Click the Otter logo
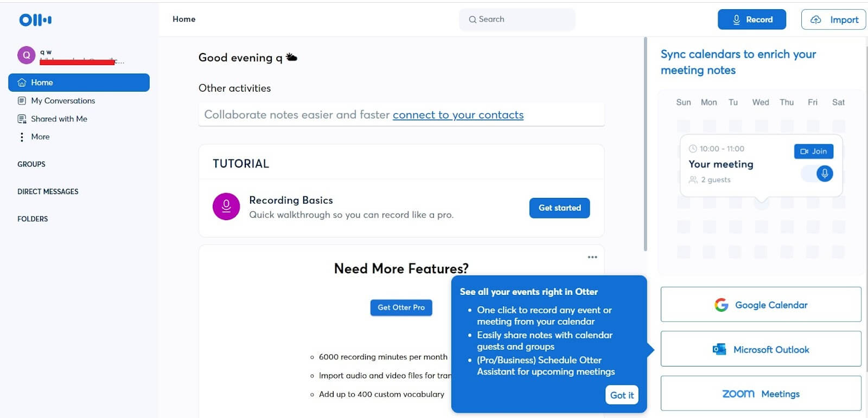868x418 pixels. pos(34,20)
